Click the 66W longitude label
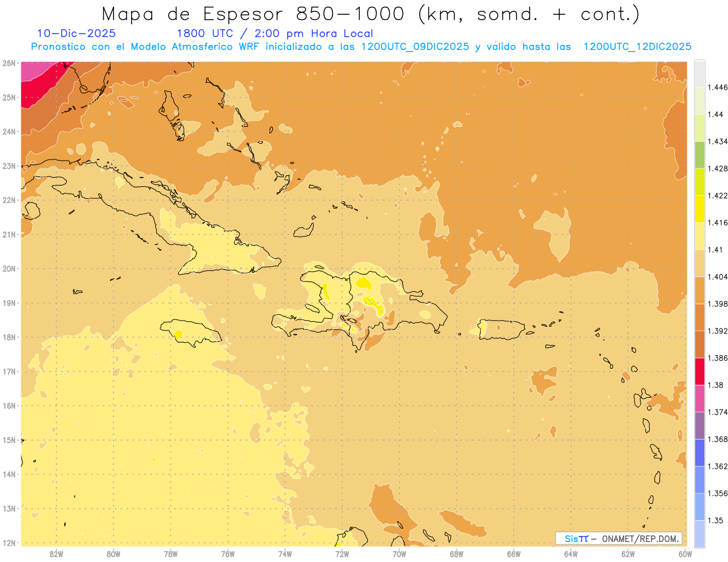 514,554
